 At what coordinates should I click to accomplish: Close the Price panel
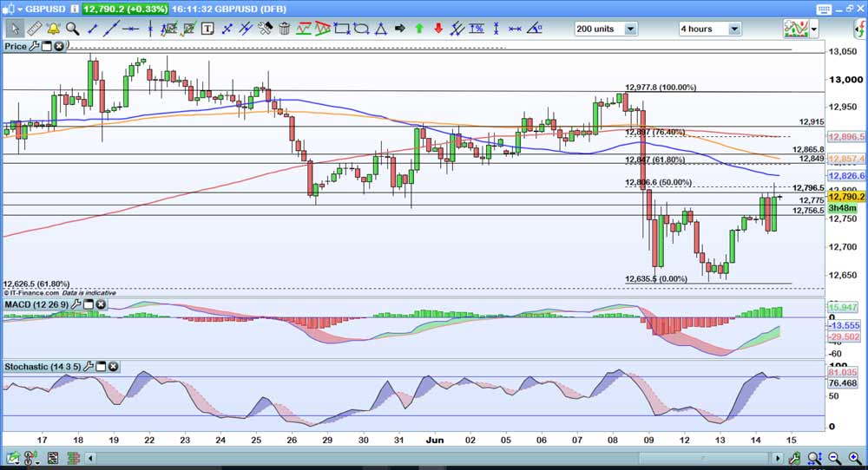coord(58,47)
